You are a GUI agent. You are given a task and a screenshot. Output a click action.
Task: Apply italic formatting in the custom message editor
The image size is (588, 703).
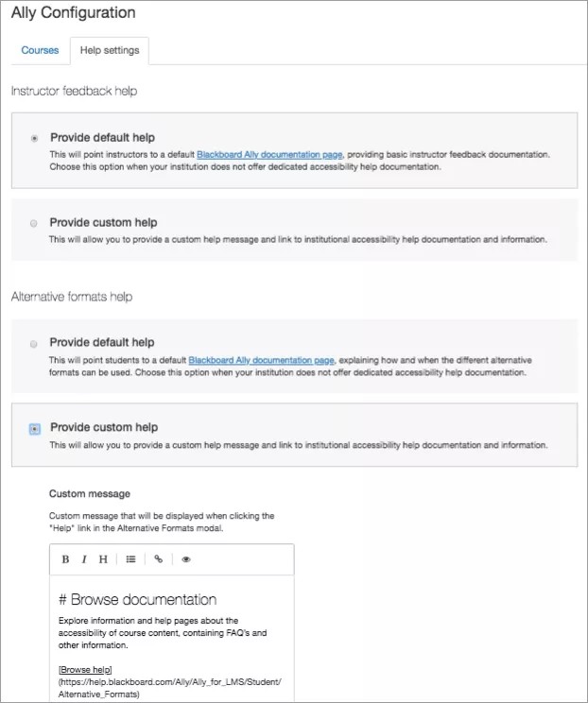tap(84, 559)
